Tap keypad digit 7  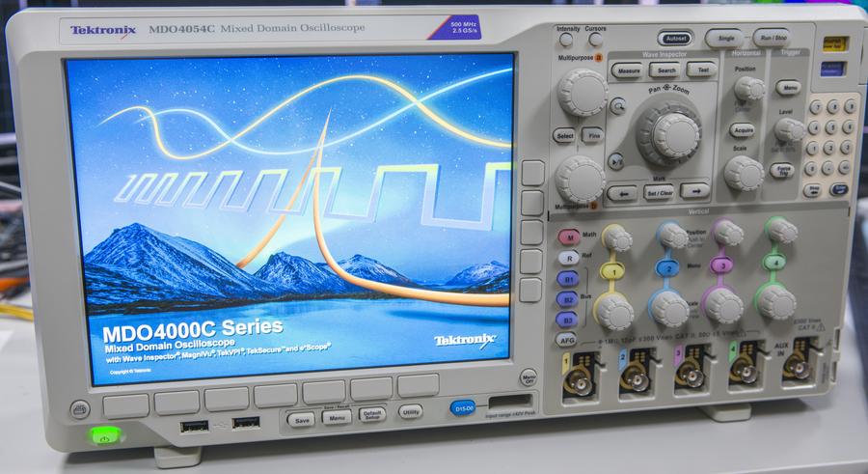tap(815, 107)
